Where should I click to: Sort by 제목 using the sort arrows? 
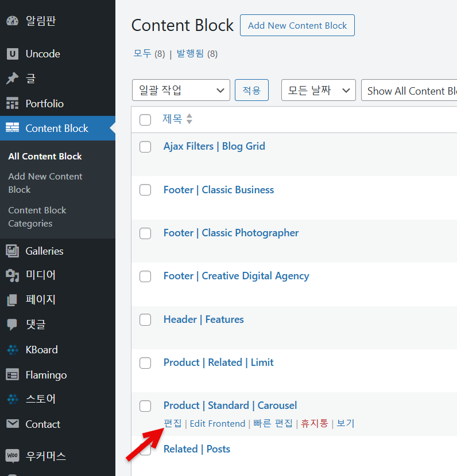point(189,119)
